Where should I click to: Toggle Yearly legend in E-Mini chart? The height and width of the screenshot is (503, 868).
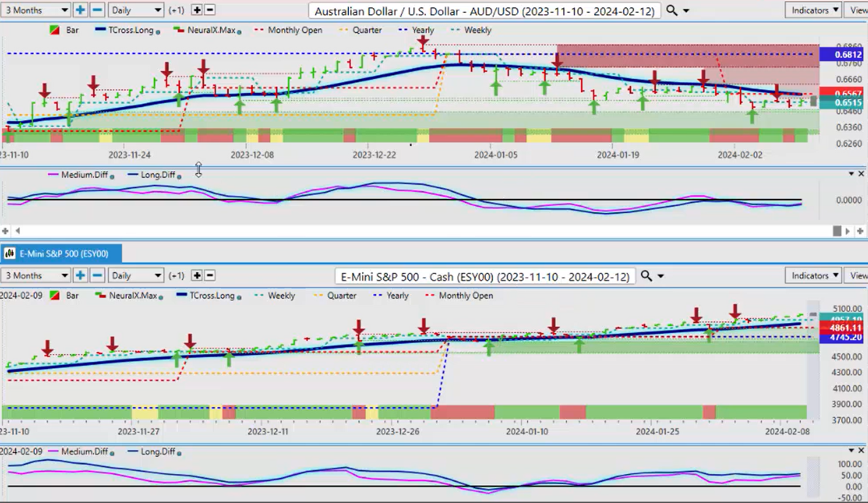[390, 296]
